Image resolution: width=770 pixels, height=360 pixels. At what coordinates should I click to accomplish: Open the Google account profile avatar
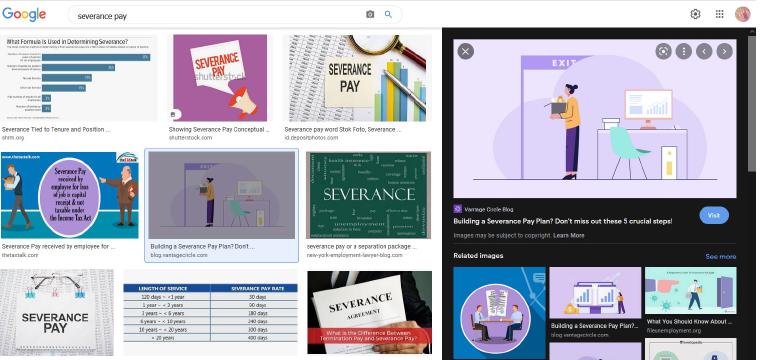click(742, 14)
